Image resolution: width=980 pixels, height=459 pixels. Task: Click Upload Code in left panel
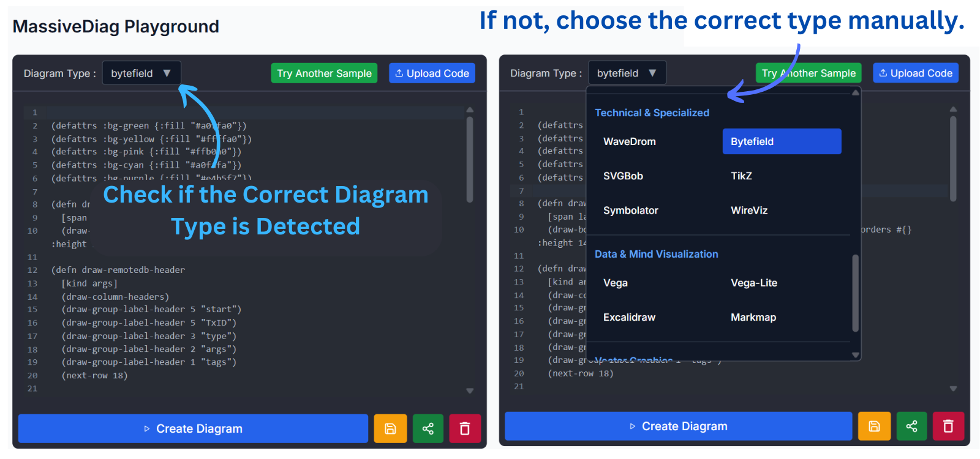pos(432,73)
